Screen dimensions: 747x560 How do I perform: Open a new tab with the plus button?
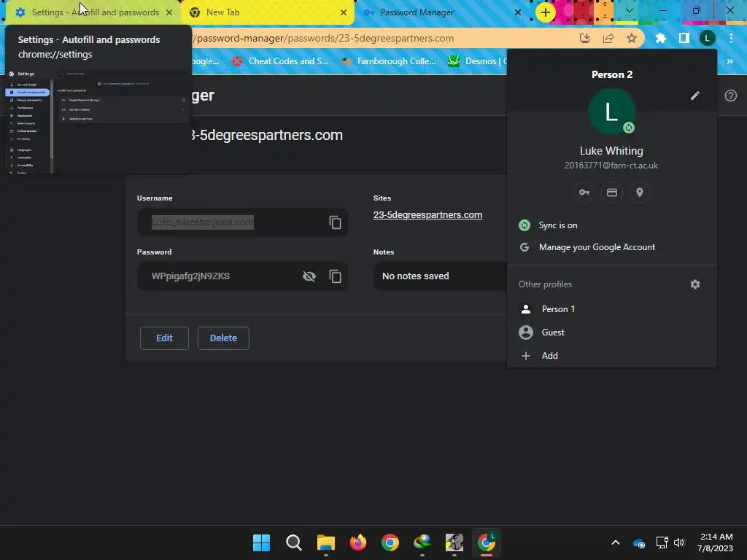point(546,12)
